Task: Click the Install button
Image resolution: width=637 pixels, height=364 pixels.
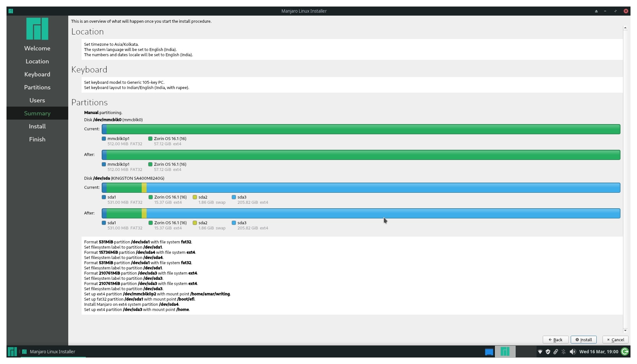Action: (x=583, y=340)
